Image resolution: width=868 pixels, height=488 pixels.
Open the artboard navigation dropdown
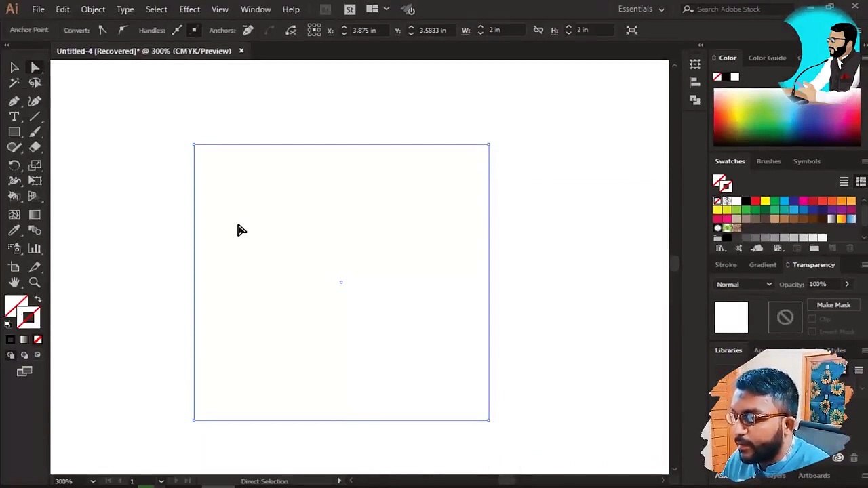(161, 481)
